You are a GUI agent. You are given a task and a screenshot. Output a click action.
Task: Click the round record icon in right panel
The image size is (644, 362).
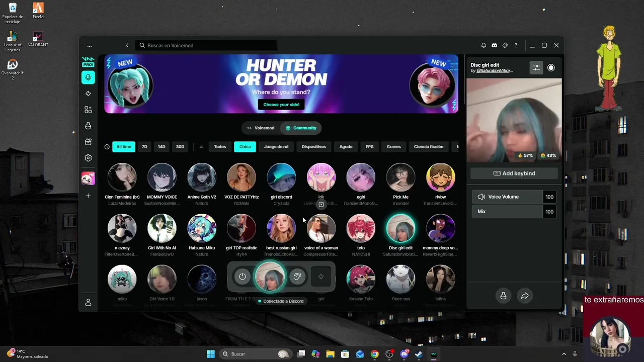(x=551, y=68)
